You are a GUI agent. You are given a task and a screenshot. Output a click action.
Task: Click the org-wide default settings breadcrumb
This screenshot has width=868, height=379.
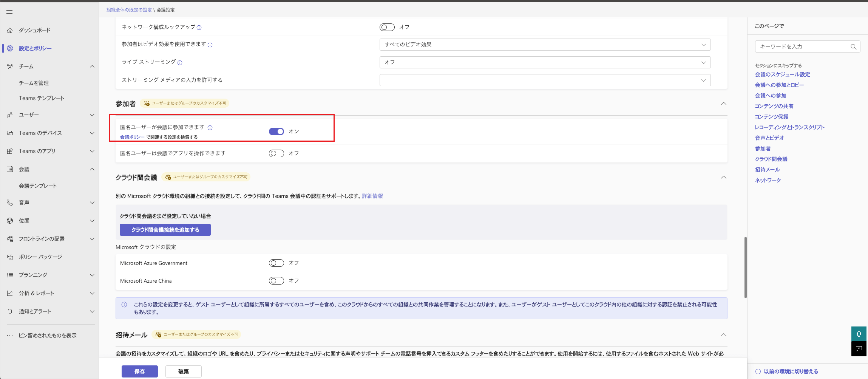pos(129,10)
